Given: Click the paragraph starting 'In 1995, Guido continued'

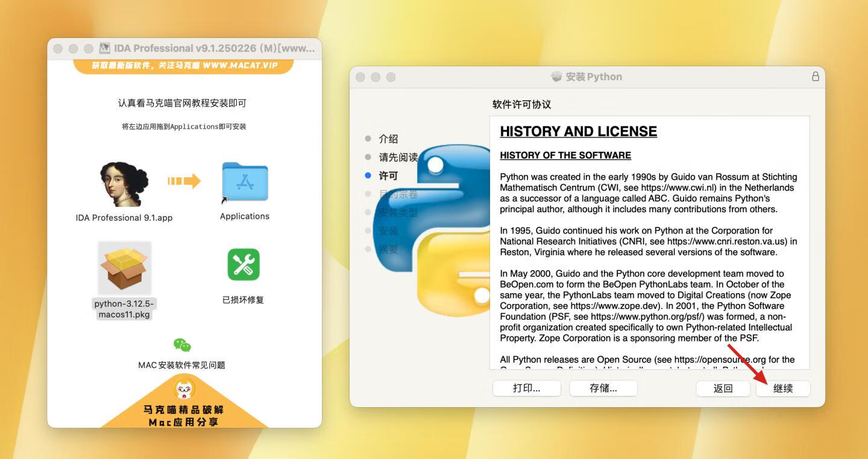Looking at the screenshot, I should tap(649, 241).
